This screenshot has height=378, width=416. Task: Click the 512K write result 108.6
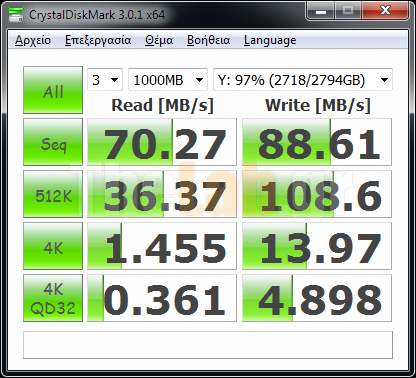tap(317, 194)
